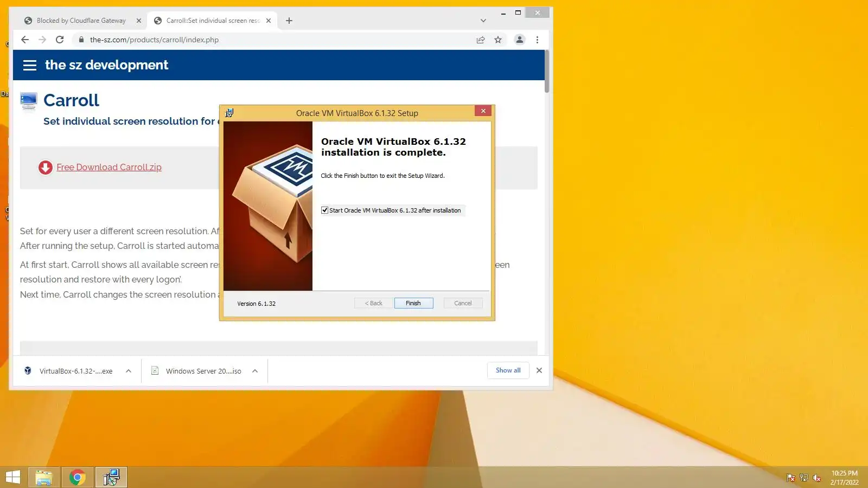Close the Chrome downloads bar
This screenshot has width=868, height=488.
point(539,370)
